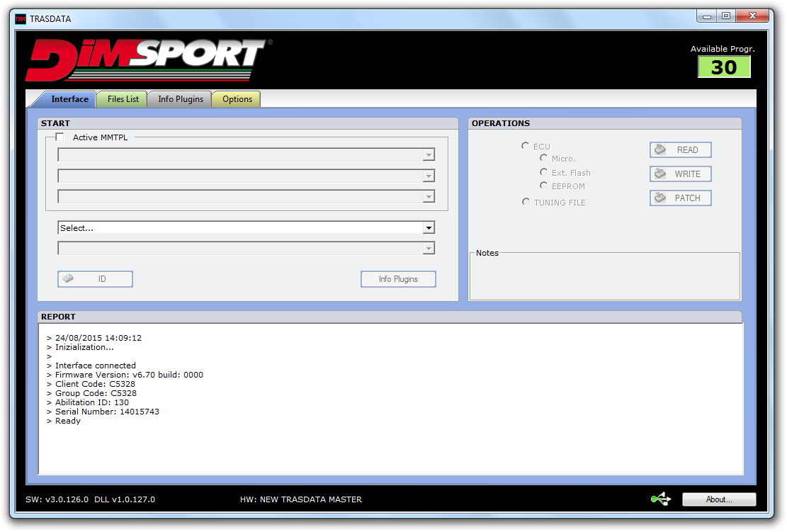Click the TRASDATA title bar app icon
Image resolution: width=787 pixels, height=532 pixels.
click(21, 19)
